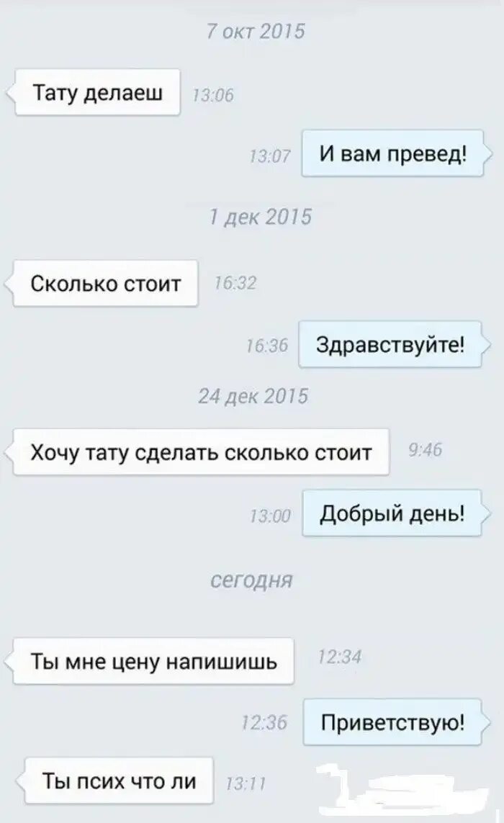The height and width of the screenshot is (823, 504).
Task: Tap 'Хочу тату сделать сколько стоит' message
Action: click(x=201, y=452)
